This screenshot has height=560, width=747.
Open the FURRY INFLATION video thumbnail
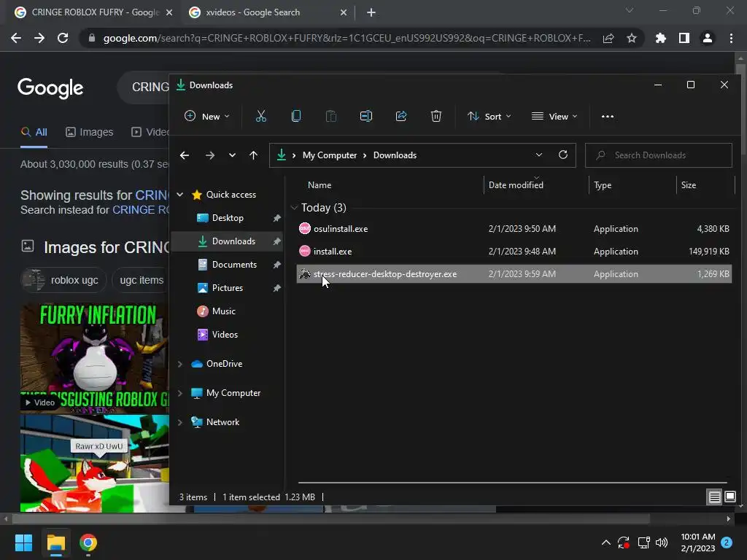(94, 357)
